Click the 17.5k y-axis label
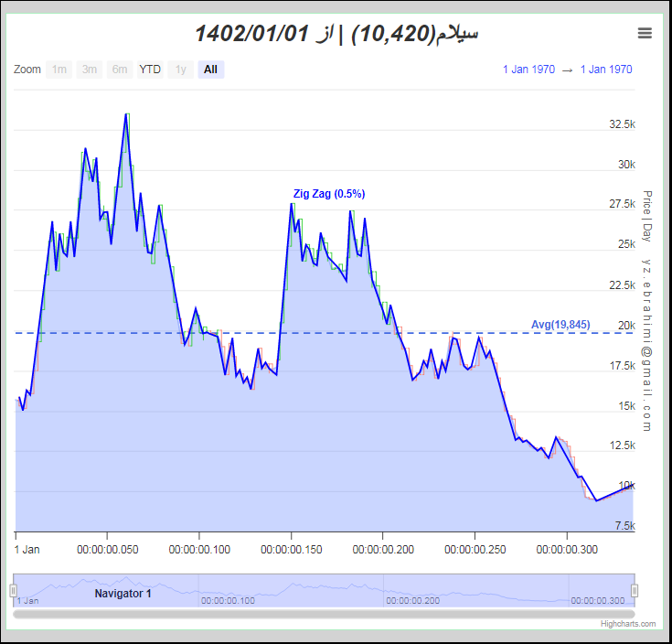672x644 pixels. [x=622, y=366]
